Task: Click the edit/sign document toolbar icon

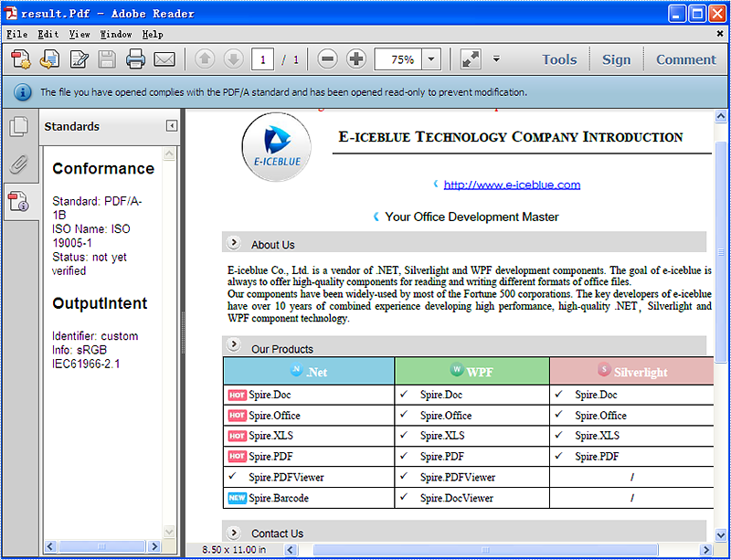Action: 79,59
